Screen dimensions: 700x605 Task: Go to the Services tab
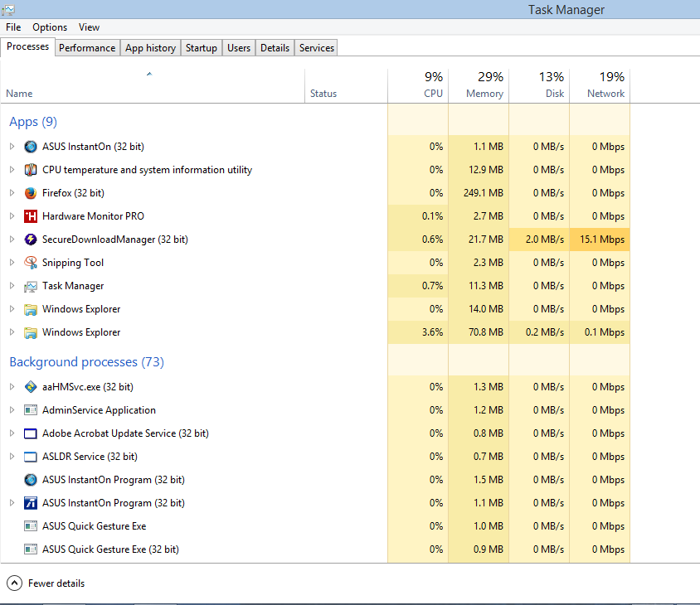coord(317,48)
